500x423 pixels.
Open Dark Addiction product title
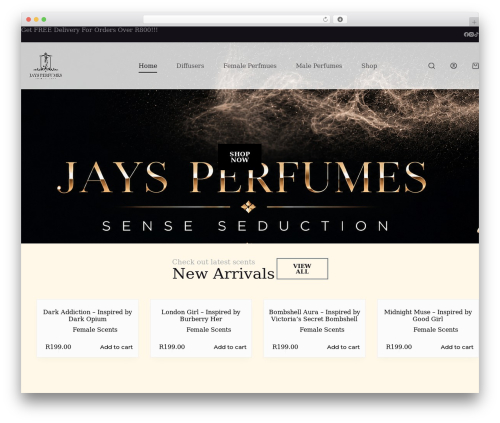point(87,315)
